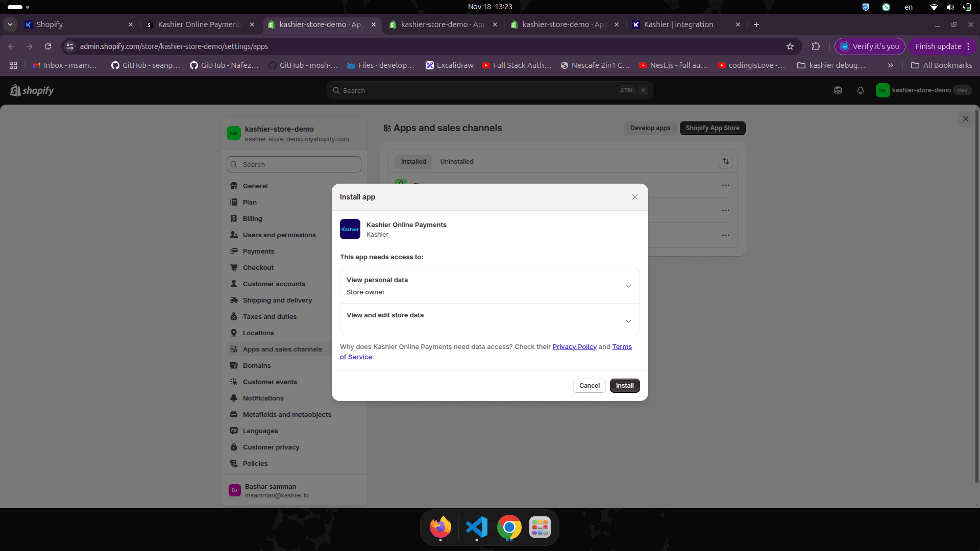Click the Develop apps button
This screenshot has height=551, width=980.
pos(650,128)
